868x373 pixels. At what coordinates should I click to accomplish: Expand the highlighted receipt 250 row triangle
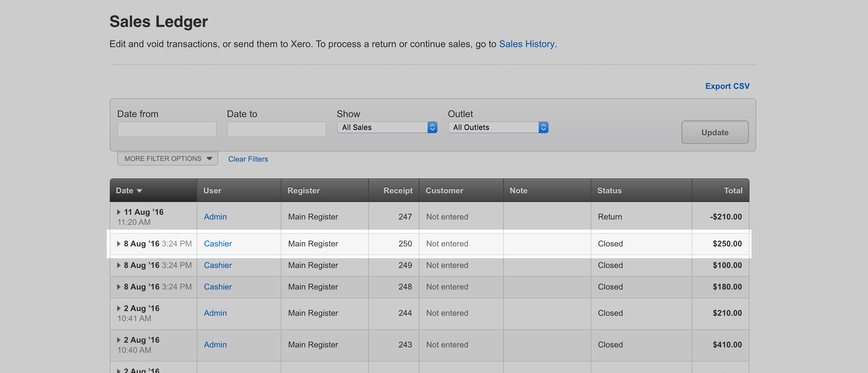pyautogui.click(x=119, y=244)
